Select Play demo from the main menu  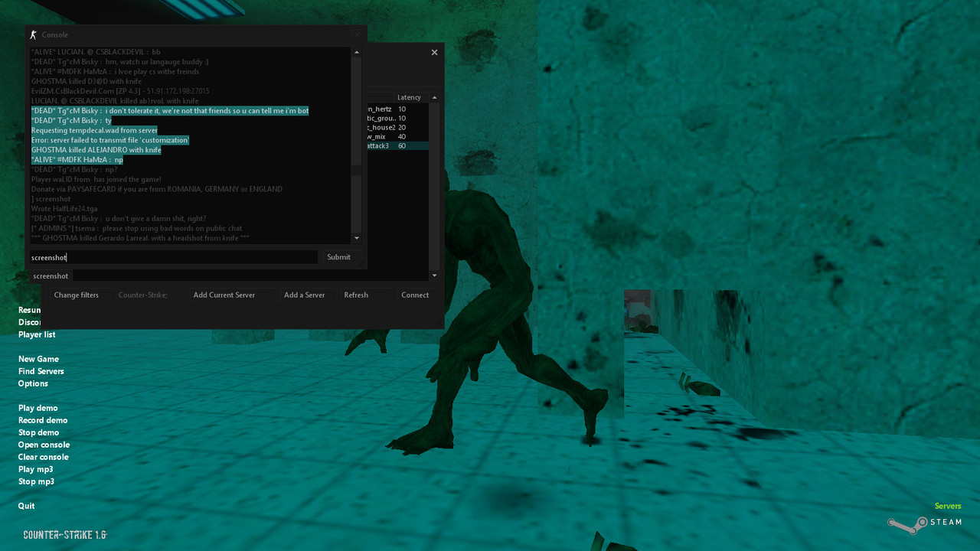38,408
